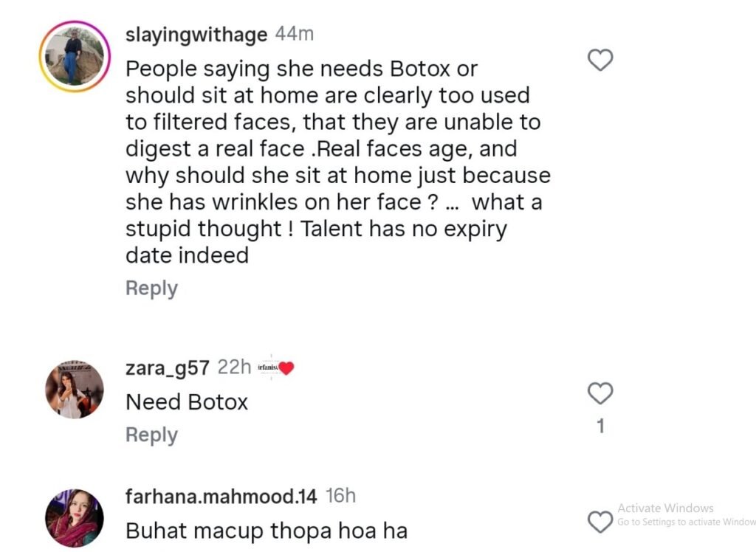Click the "Buhat macup thopa hoa ha" comment

[266, 531]
